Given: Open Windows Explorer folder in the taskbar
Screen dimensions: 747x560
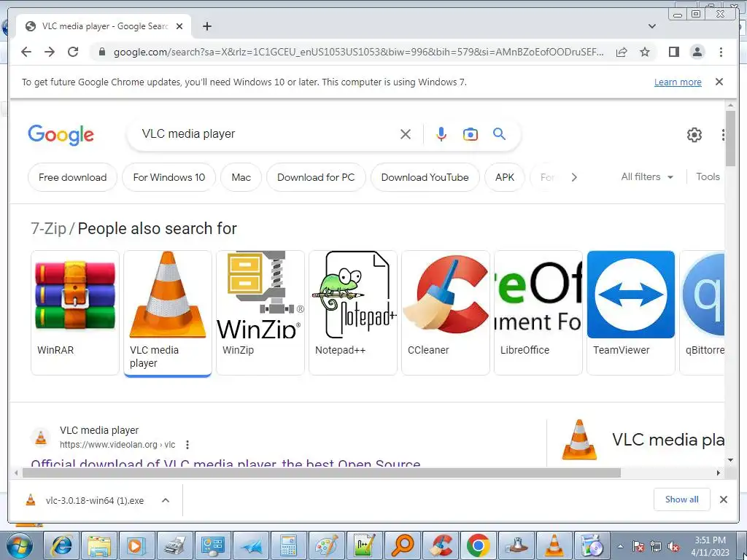Looking at the screenshot, I should point(99,545).
